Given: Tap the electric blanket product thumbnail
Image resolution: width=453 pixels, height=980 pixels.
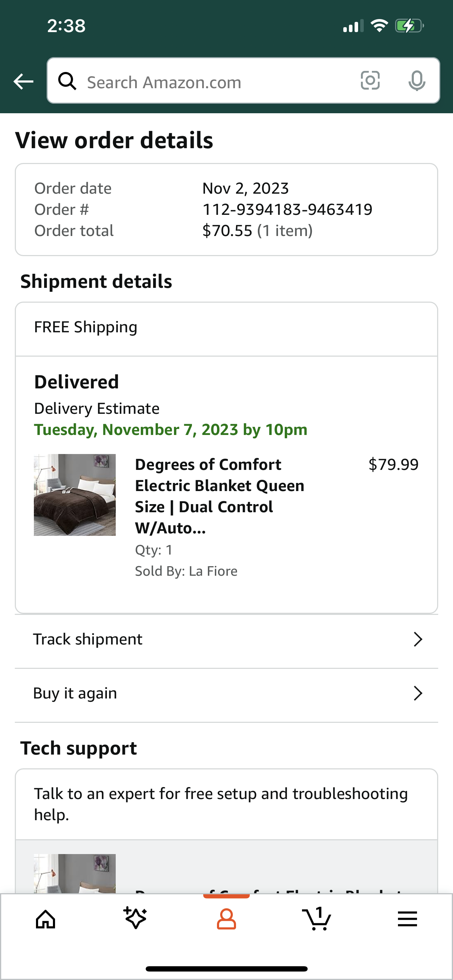Looking at the screenshot, I should (x=74, y=495).
